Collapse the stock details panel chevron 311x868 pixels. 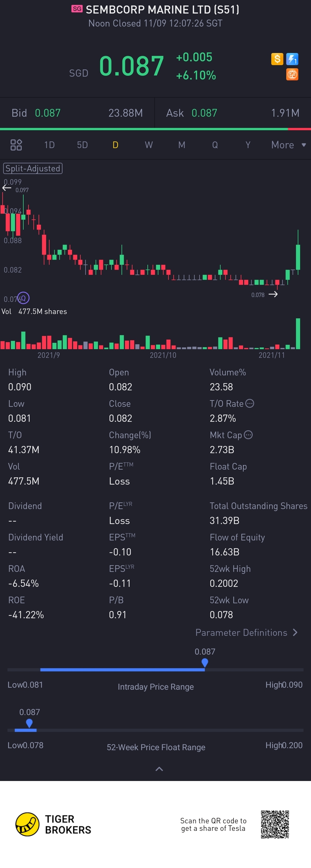click(x=159, y=769)
